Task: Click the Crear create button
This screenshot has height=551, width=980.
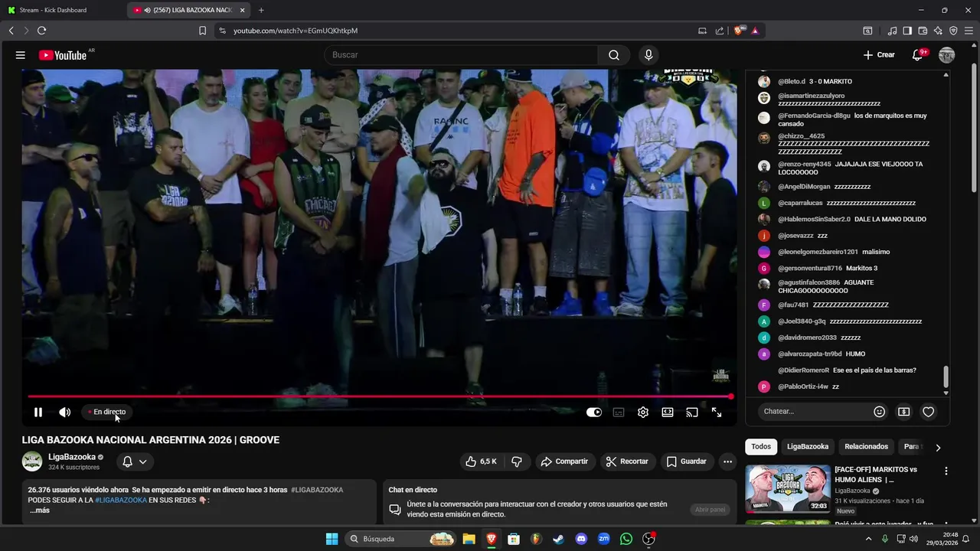Action: pos(878,55)
